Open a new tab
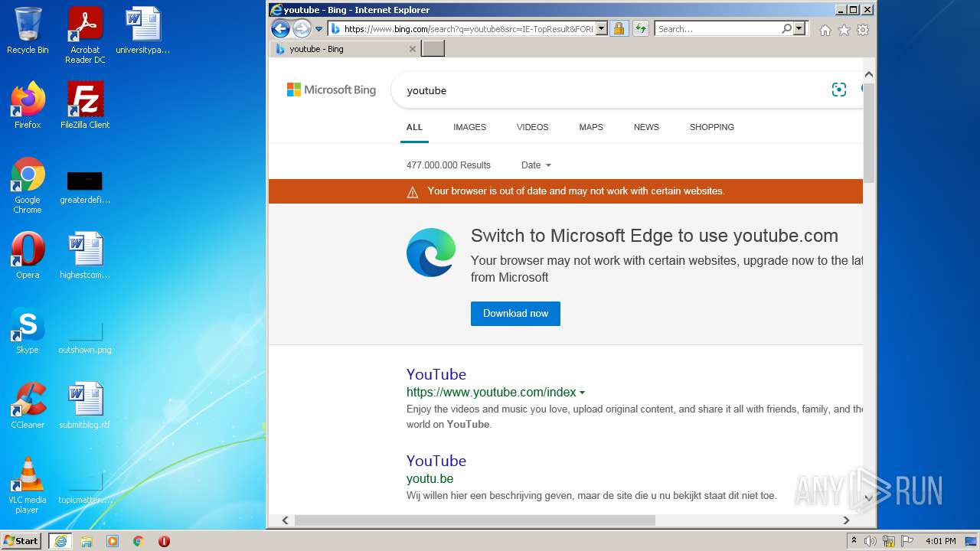The image size is (980, 551). pyautogui.click(x=433, y=49)
